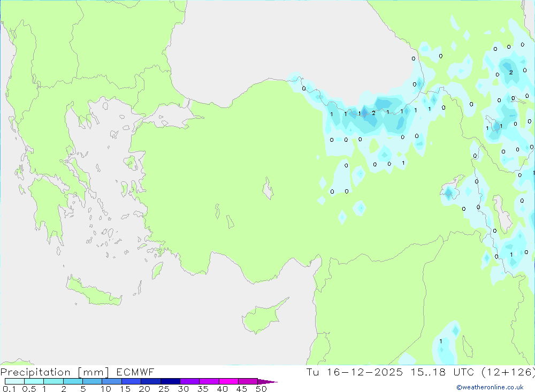Click the "50" legend scale label
The width and height of the screenshot is (535, 392).
261,389
